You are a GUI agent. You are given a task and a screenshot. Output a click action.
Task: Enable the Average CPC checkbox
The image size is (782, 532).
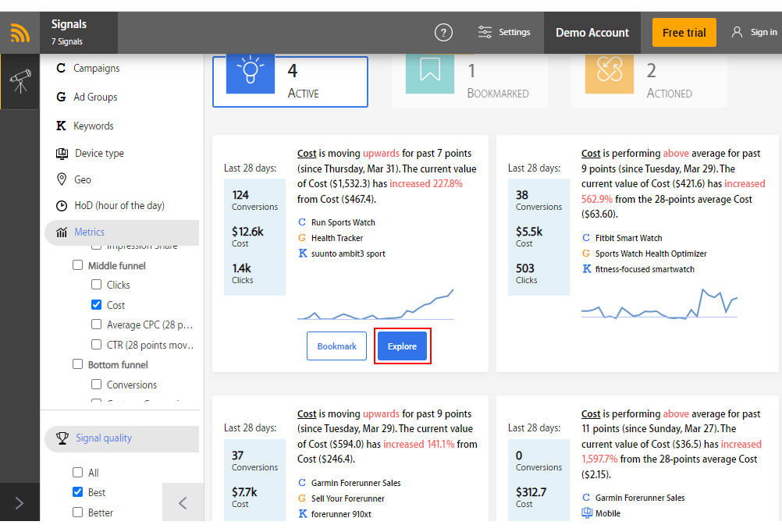click(96, 324)
